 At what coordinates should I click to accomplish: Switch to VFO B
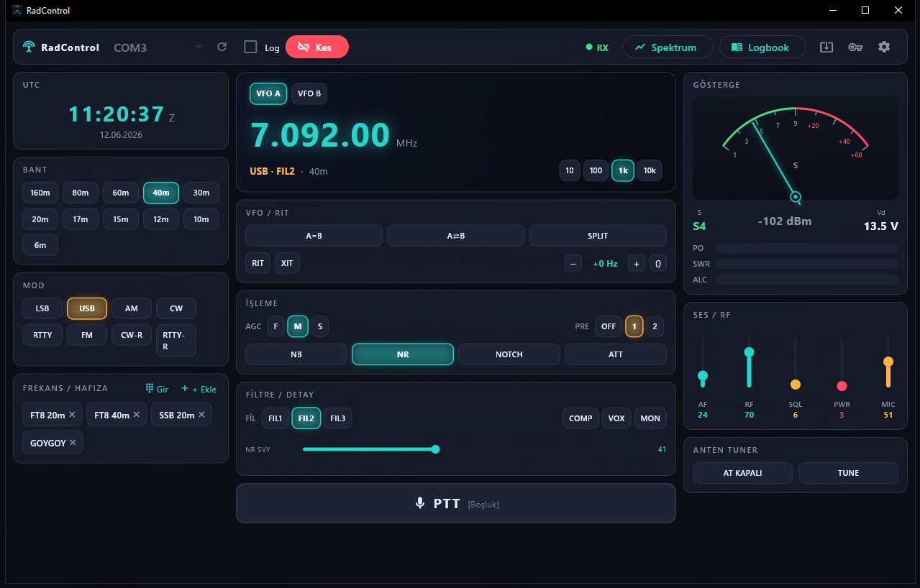pyautogui.click(x=309, y=93)
